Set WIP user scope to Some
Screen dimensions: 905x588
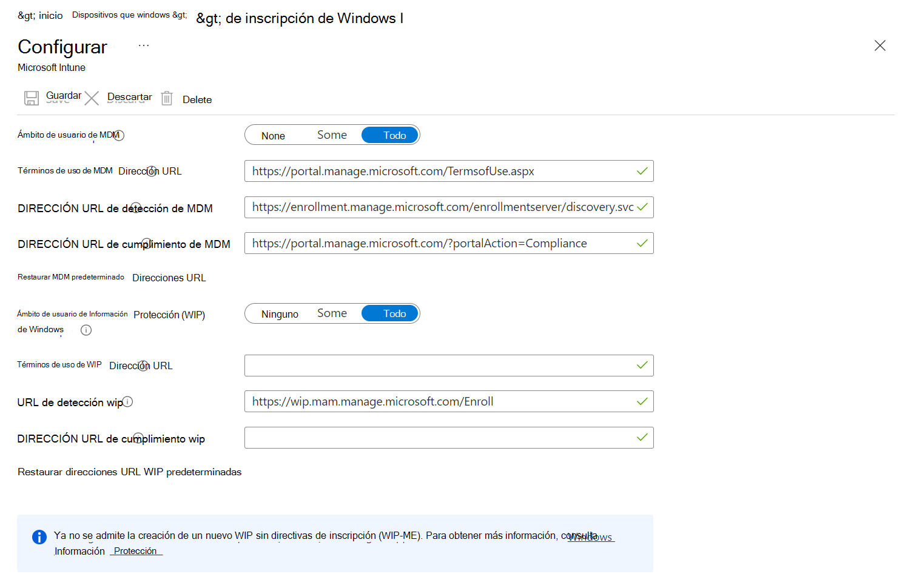pos(332,313)
